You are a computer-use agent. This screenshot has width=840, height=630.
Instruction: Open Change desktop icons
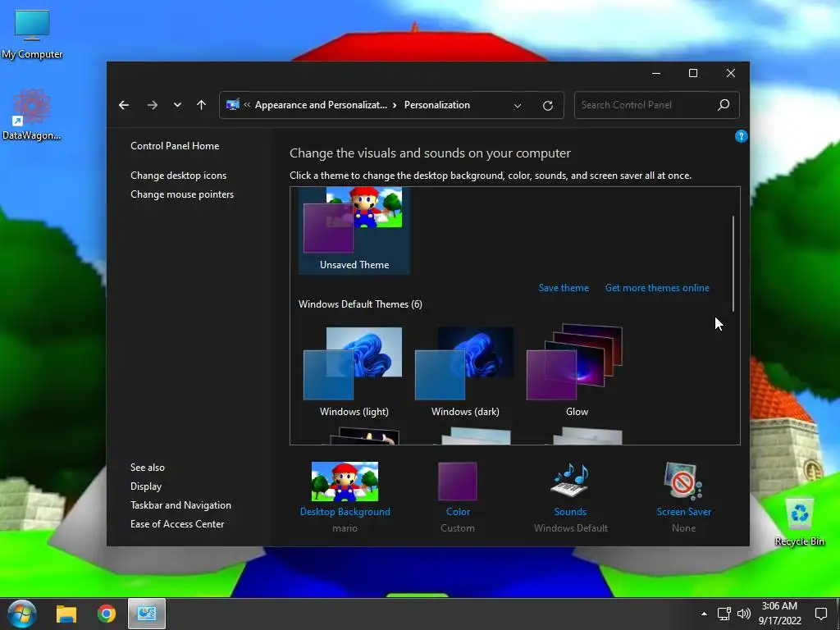pos(178,176)
